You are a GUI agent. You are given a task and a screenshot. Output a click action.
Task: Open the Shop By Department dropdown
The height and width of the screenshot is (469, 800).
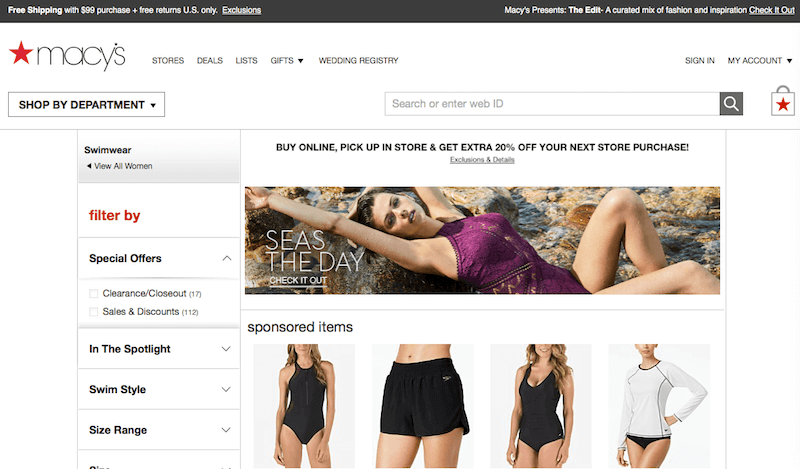pos(86,105)
